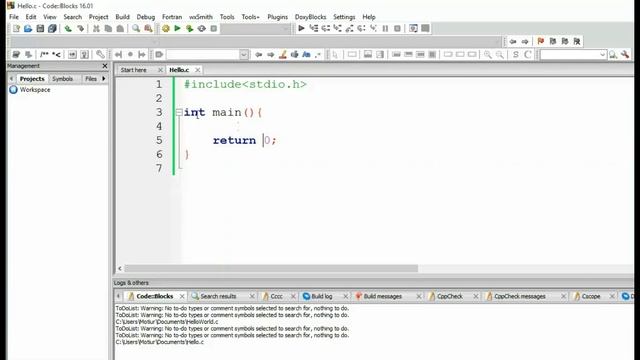Click the Doxygen block comment icon
The image size is (640, 360).
[x=44, y=54]
